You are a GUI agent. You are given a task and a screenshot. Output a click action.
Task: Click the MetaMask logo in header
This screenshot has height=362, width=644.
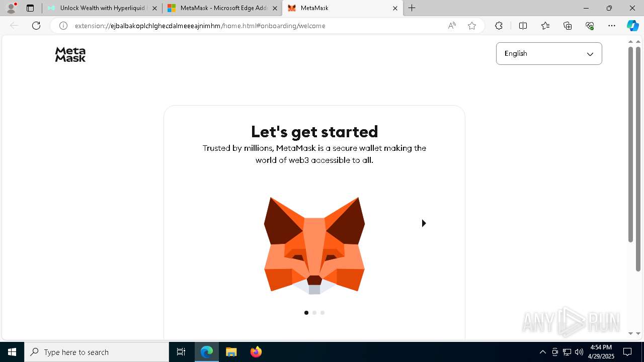click(70, 54)
